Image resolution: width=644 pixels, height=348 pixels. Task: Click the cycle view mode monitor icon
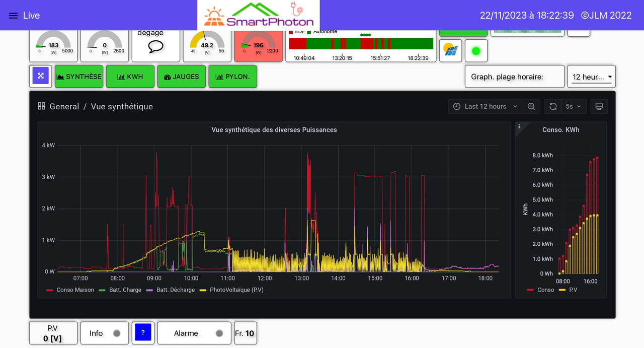click(x=599, y=106)
